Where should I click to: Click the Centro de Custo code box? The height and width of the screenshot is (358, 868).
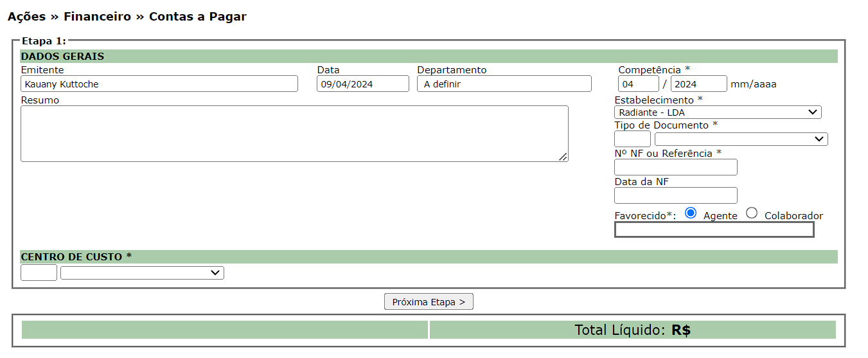click(x=39, y=273)
